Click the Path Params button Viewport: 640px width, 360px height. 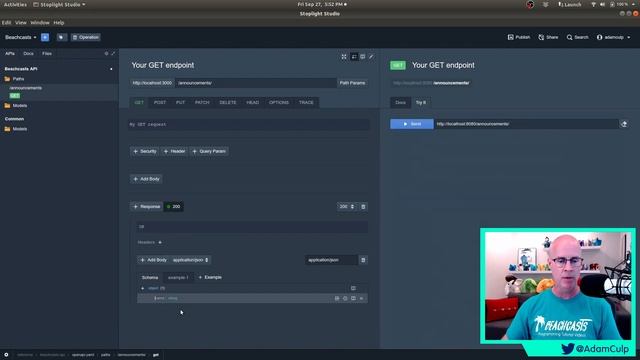click(x=352, y=83)
